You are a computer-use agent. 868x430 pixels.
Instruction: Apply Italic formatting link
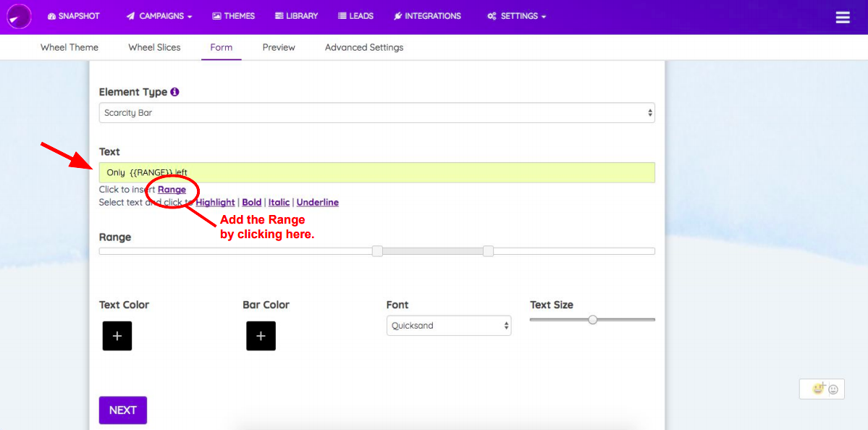(279, 203)
